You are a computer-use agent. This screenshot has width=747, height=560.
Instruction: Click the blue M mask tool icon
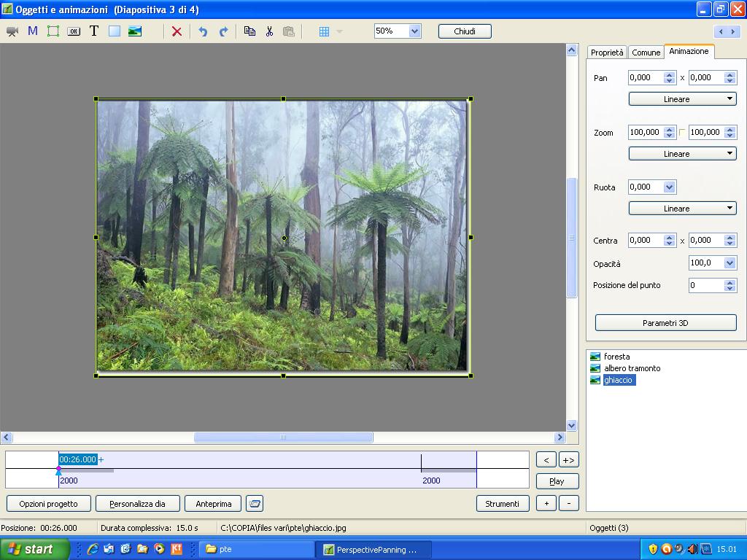(x=33, y=31)
